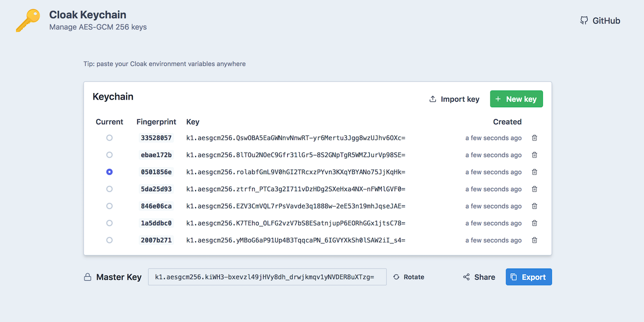Select the key text starting 8lTOu2NOeC9G
Image resolution: width=644 pixels, height=322 pixels.
(x=296, y=155)
